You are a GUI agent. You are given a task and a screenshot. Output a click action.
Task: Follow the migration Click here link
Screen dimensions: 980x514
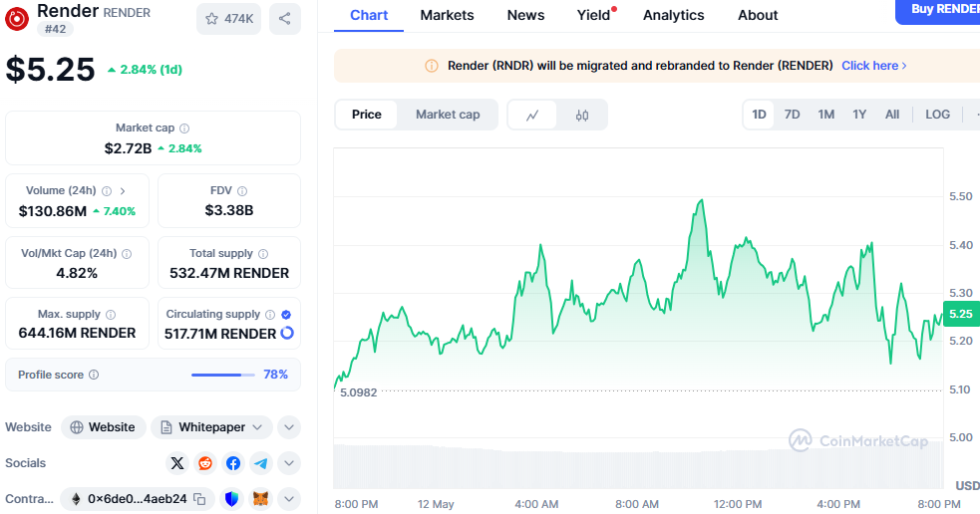click(873, 66)
